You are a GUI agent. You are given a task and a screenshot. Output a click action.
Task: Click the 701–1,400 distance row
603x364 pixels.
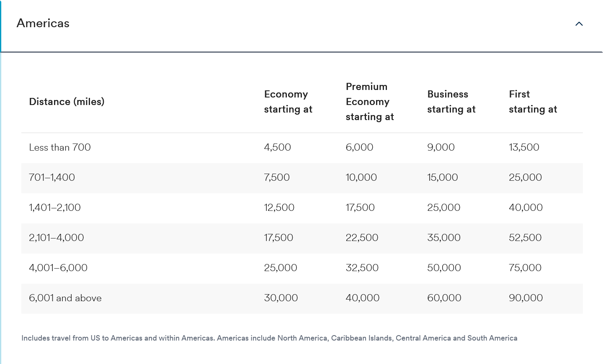pos(52,177)
